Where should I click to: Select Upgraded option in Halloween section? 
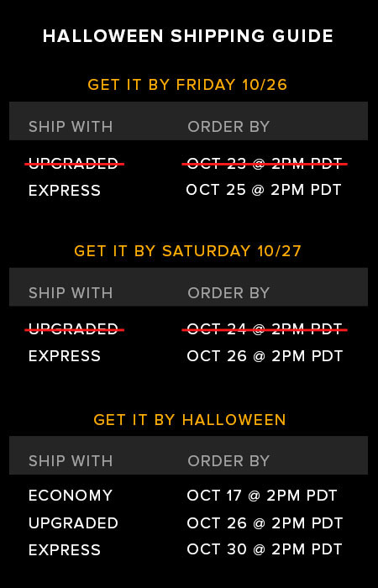[x=74, y=522]
